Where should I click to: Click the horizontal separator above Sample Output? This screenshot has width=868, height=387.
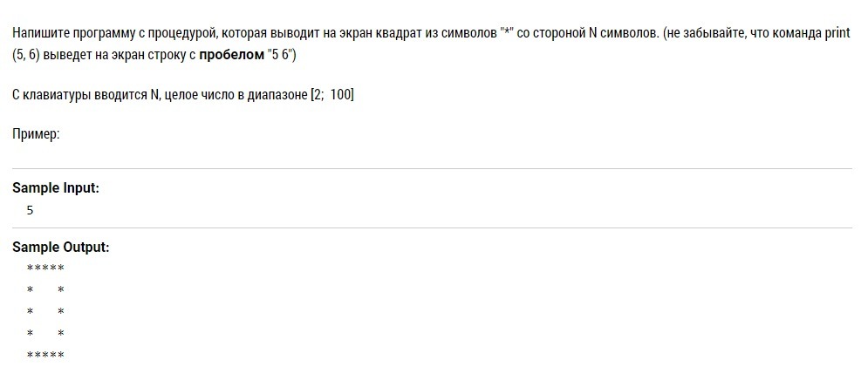(x=432, y=227)
